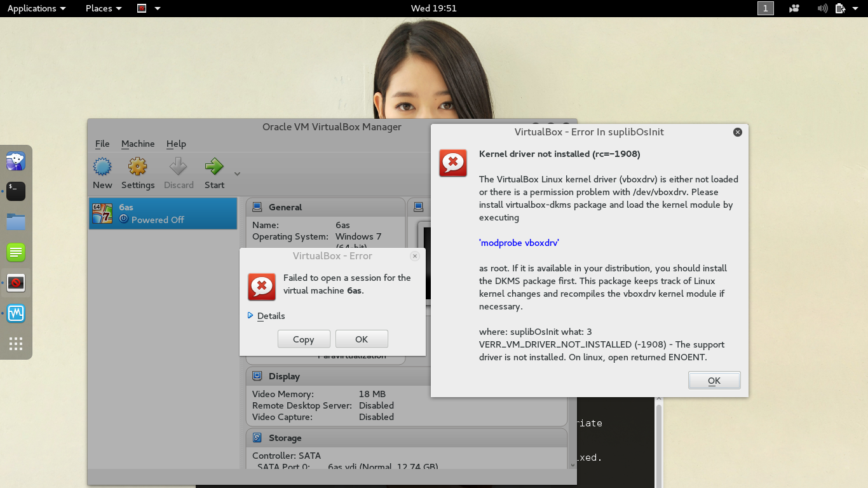Click the Storage section header icon
Viewport: 868px width, 488px height.
[257, 438]
